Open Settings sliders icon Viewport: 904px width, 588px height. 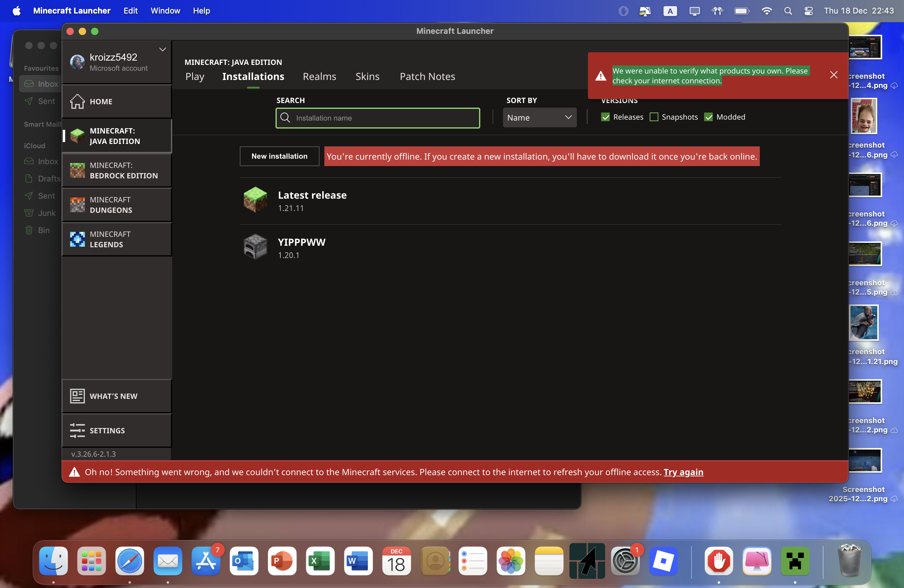point(77,431)
